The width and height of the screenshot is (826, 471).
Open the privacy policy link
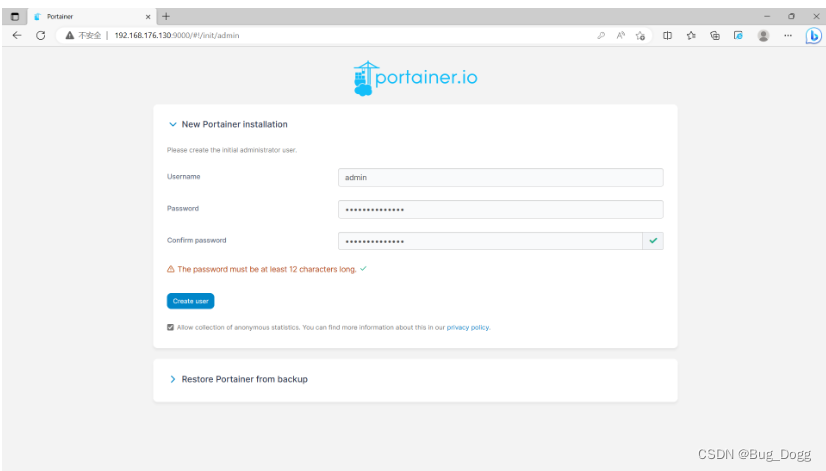[468, 327]
